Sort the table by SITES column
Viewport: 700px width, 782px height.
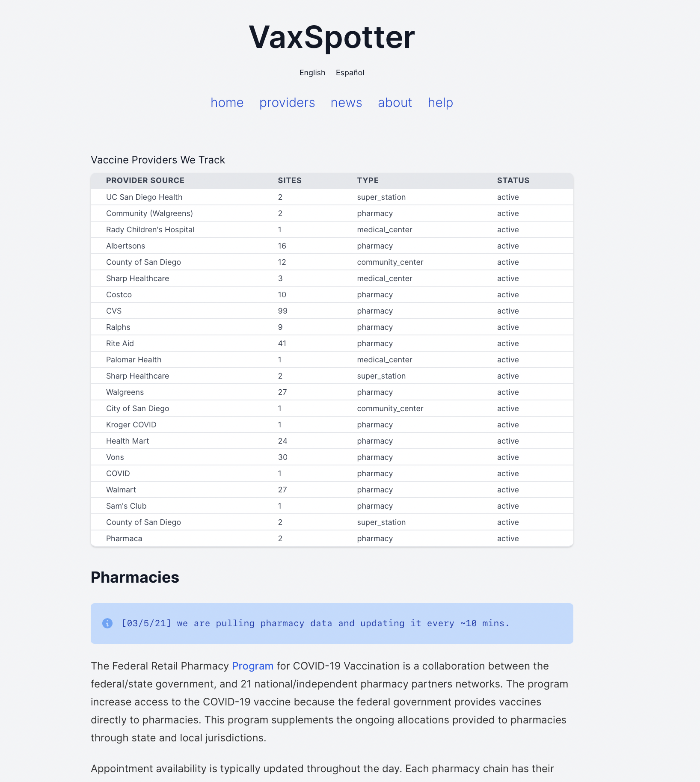click(290, 180)
